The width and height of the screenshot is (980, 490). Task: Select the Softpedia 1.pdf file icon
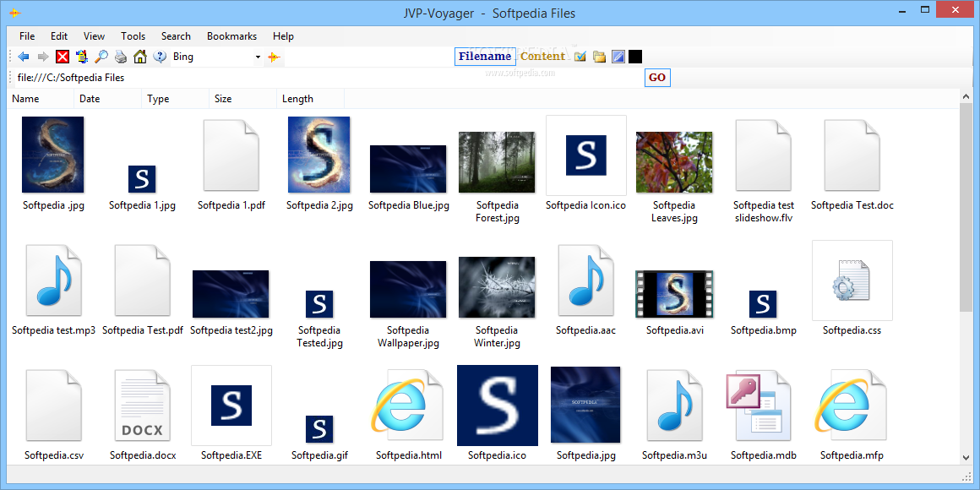pos(231,155)
